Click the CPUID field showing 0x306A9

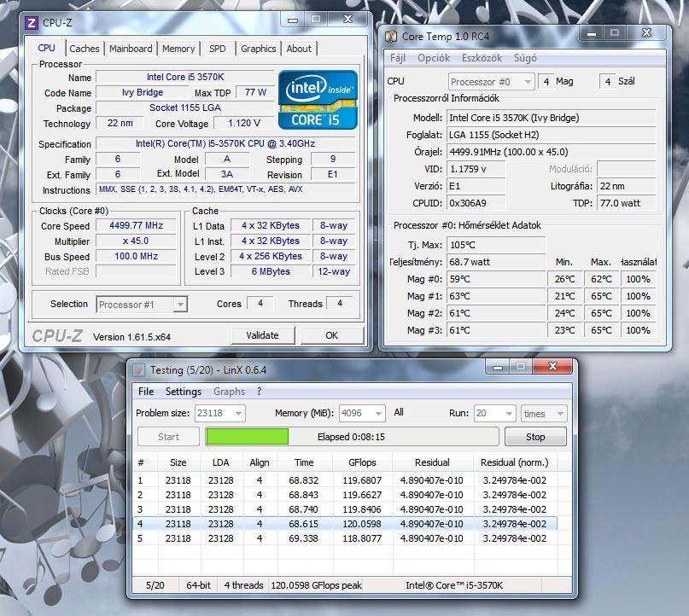pyautogui.click(x=476, y=203)
